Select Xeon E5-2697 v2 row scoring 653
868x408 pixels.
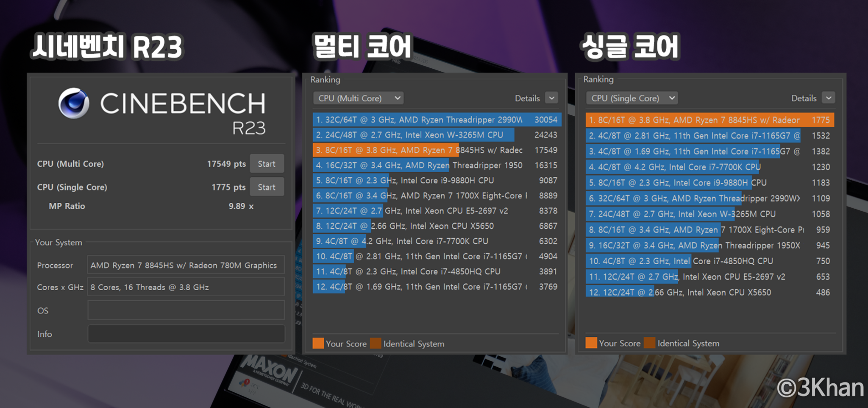click(x=710, y=277)
